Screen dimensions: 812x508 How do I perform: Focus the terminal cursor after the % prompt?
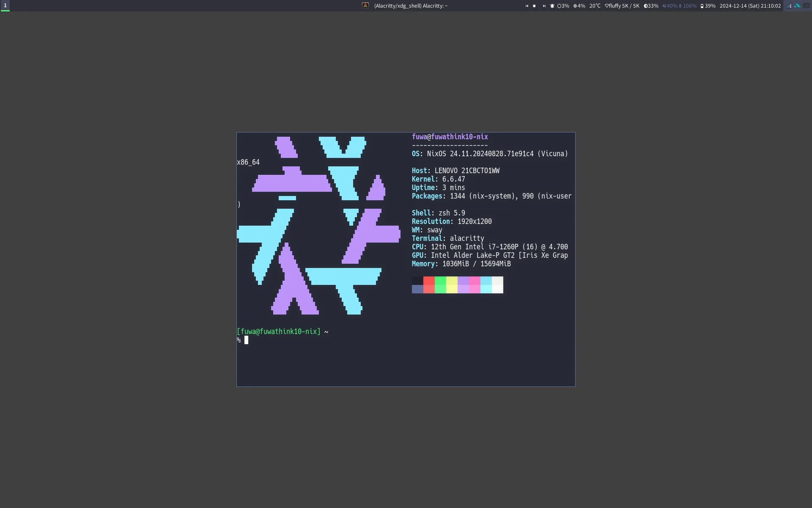pyautogui.click(x=246, y=340)
